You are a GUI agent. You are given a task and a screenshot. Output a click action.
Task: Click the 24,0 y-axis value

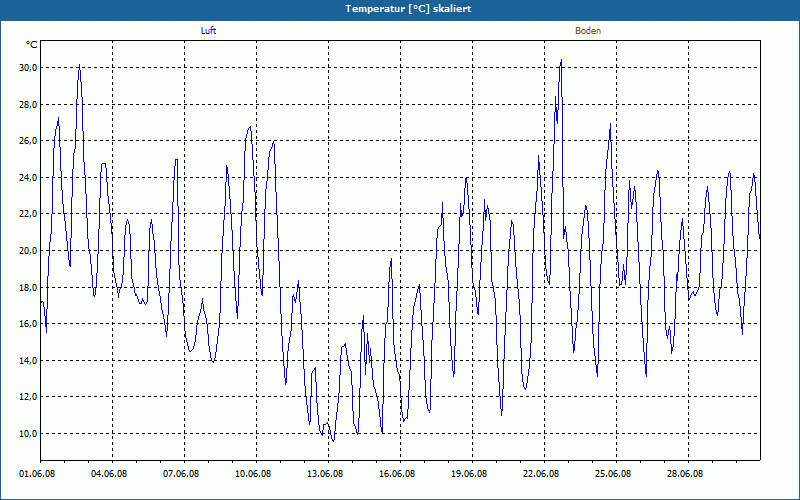28,178
